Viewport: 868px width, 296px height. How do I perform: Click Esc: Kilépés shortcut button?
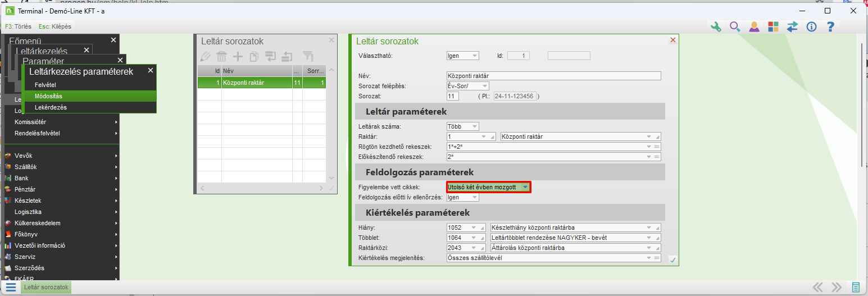click(x=54, y=26)
